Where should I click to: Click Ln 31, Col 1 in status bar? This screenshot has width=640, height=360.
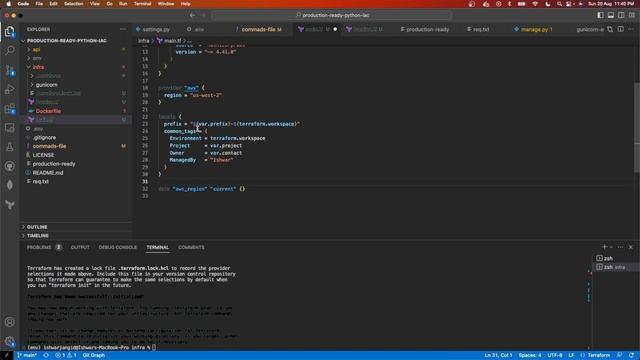[x=498, y=356]
